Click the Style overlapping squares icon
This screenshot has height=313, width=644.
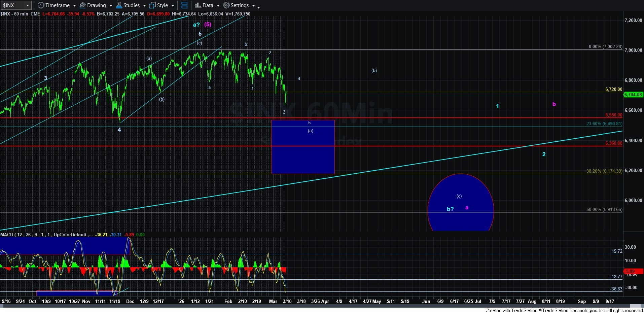(153, 5)
